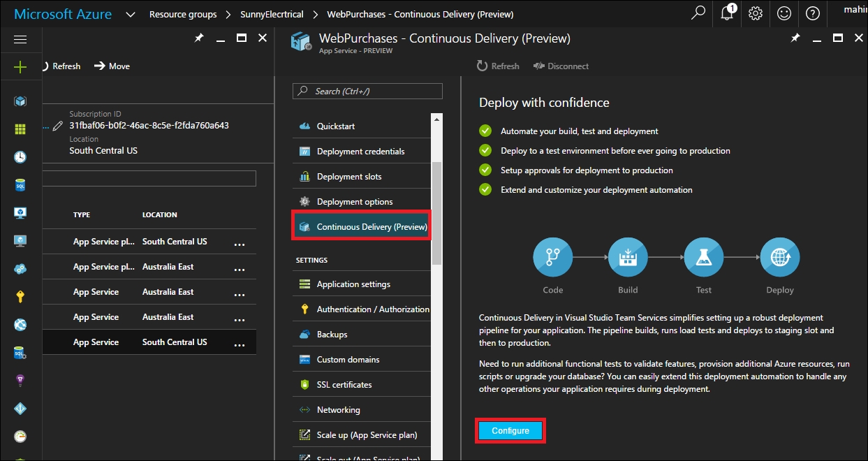This screenshot has width=868, height=461.
Task: Open SQL databases icon in sidebar
Action: point(20,185)
